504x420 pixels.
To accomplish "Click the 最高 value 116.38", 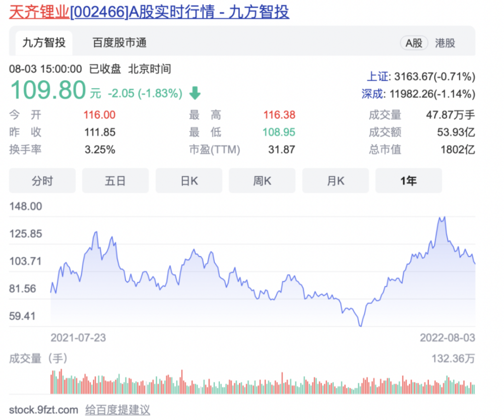I will click(x=279, y=115).
